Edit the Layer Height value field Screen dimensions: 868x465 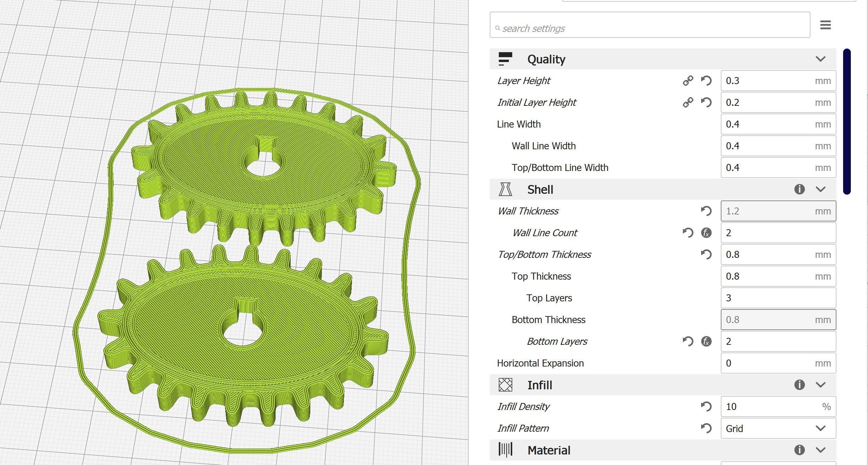778,81
